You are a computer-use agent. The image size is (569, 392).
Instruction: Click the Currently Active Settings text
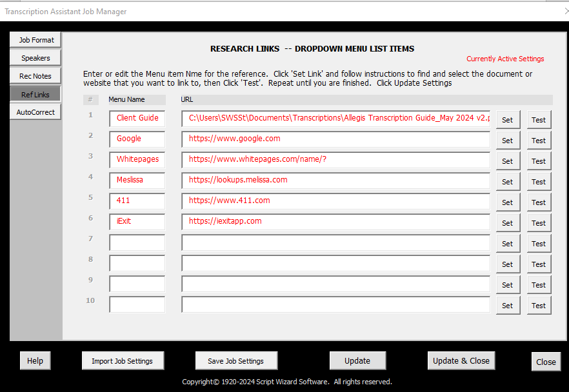(505, 59)
